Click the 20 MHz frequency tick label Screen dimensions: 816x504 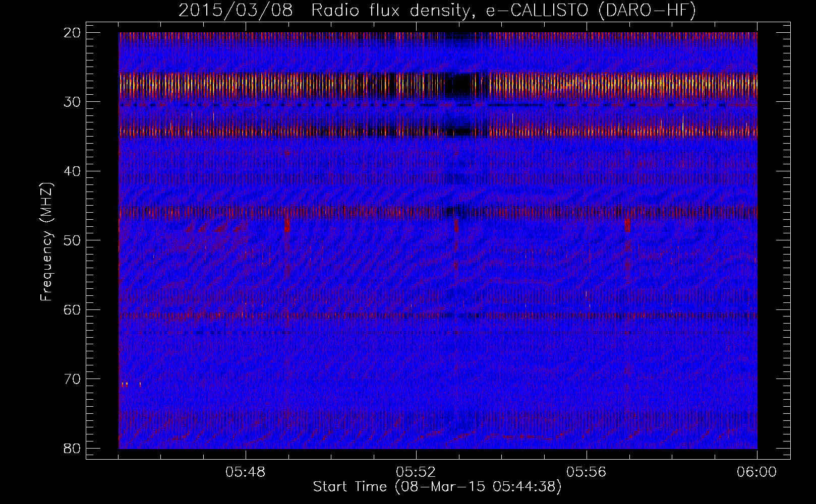72,33
